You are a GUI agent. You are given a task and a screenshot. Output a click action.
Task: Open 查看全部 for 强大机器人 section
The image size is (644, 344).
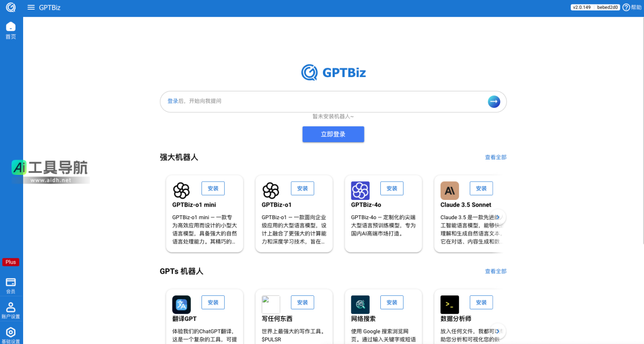coord(496,157)
